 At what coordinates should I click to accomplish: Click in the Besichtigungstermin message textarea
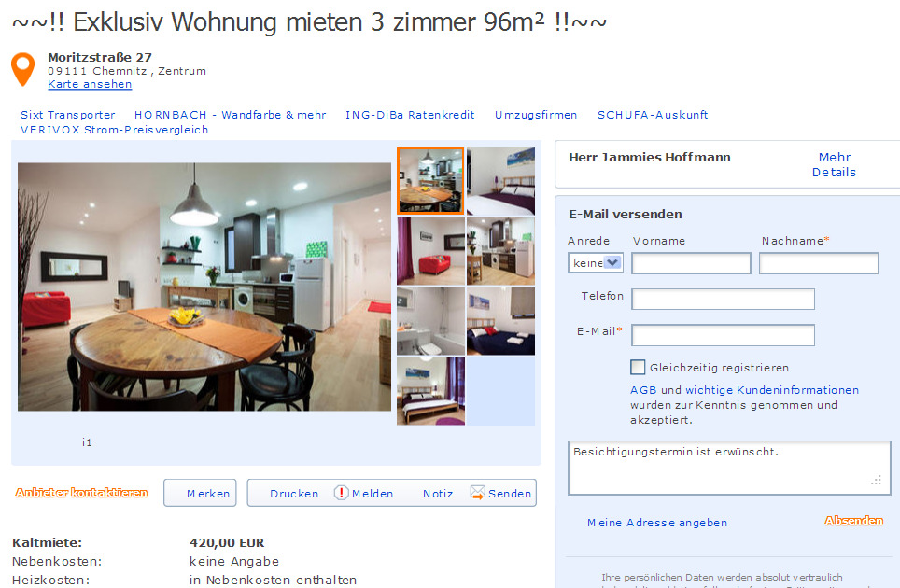pos(729,468)
